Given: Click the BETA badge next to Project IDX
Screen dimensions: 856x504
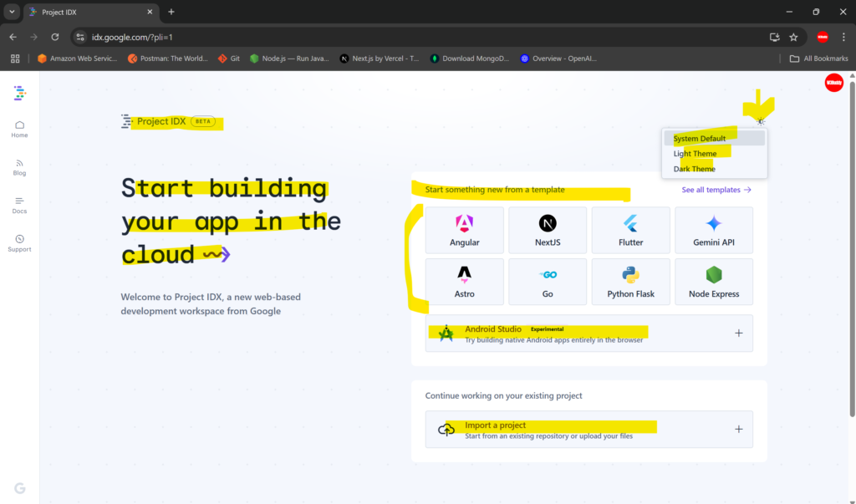Looking at the screenshot, I should pyautogui.click(x=203, y=121).
